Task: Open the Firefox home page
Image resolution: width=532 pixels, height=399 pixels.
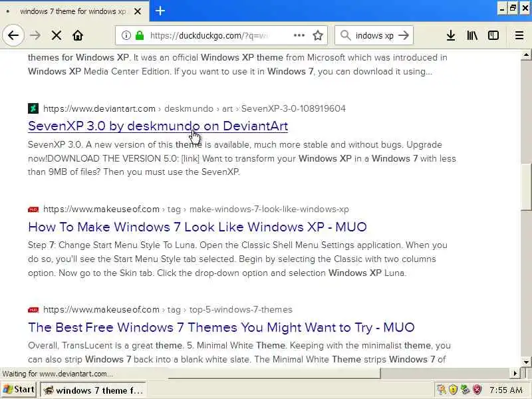Action: coord(78,35)
